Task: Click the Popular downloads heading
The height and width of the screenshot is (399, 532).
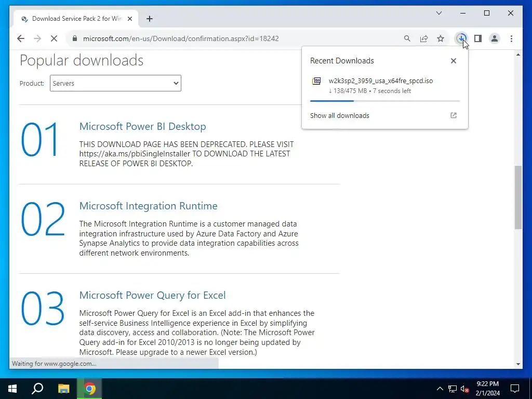Action: (82, 60)
